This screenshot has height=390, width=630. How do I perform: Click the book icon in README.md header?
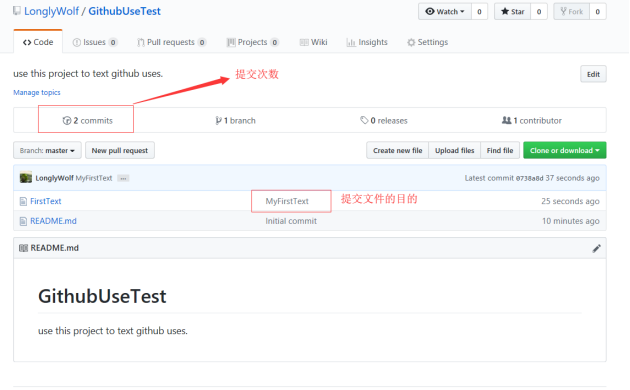click(x=23, y=248)
